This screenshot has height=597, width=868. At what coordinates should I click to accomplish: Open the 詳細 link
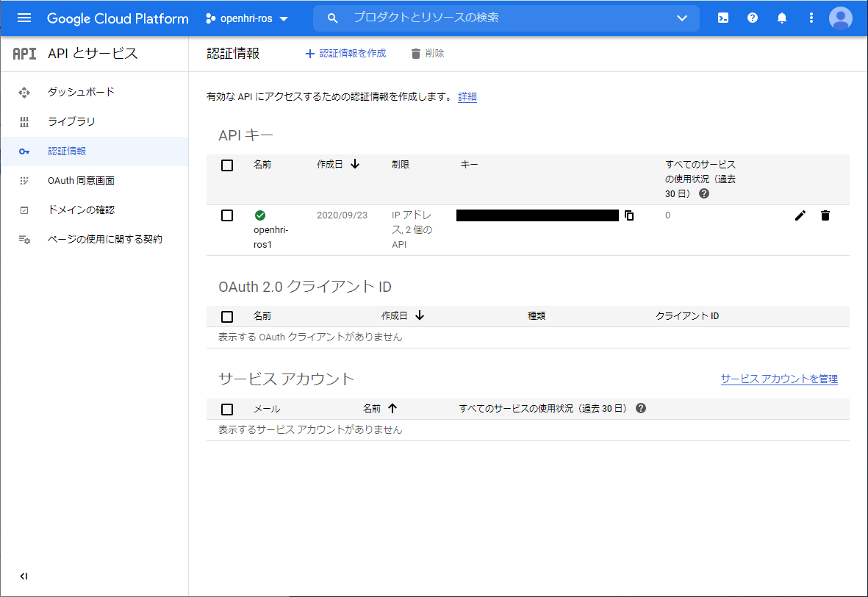467,96
